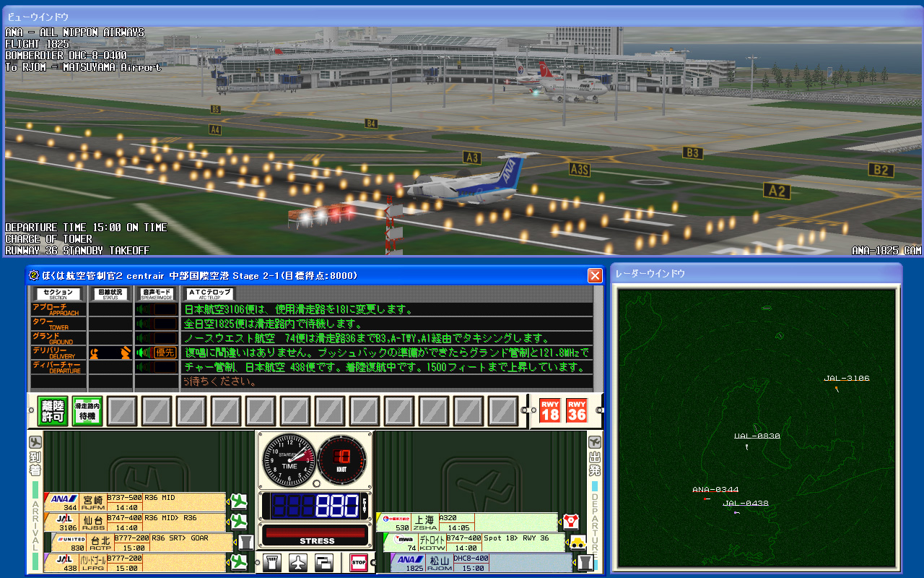Select the ディパーチャー DEPARTURE section
The height and width of the screenshot is (578, 924).
coord(58,367)
